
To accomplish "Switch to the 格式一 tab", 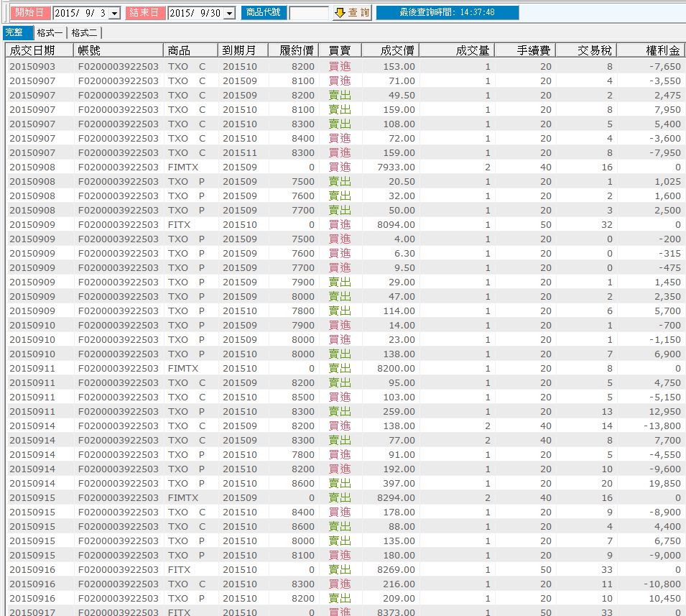I will pos(50,33).
